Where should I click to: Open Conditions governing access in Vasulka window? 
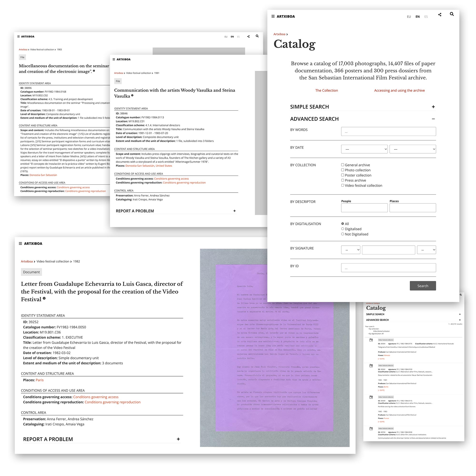coord(171,179)
